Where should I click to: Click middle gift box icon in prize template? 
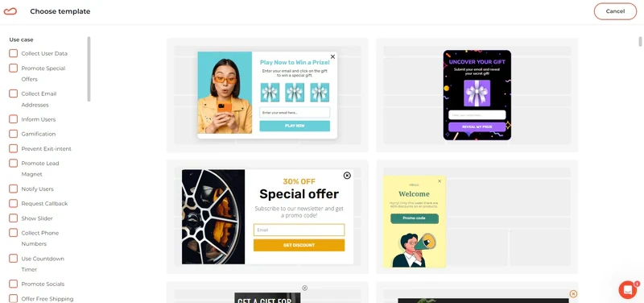click(295, 93)
